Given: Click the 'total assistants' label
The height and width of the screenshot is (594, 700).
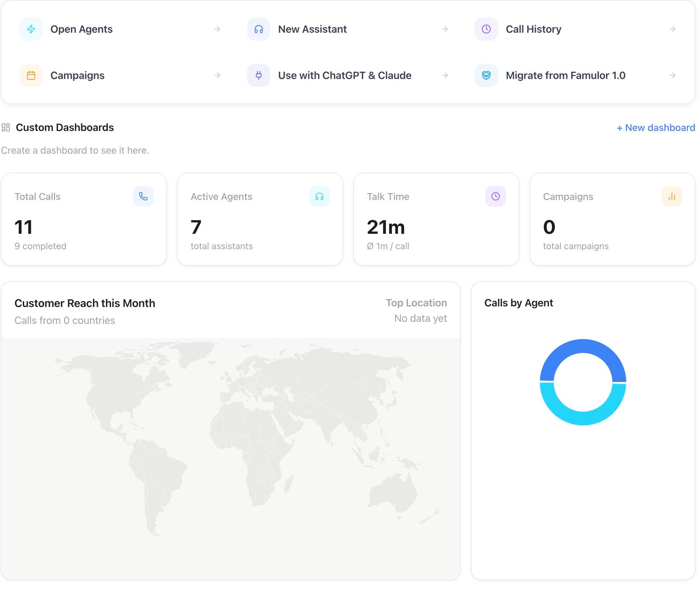Looking at the screenshot, I should 222,246.
